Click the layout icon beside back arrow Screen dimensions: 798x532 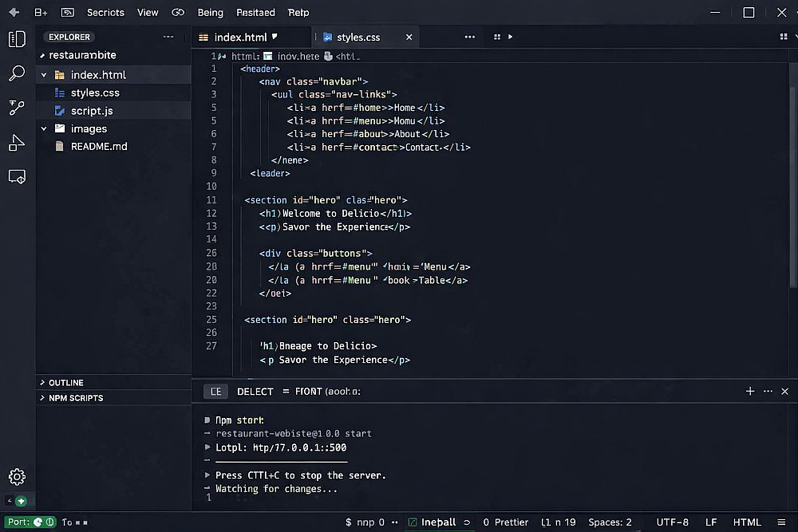pos(41,12)
